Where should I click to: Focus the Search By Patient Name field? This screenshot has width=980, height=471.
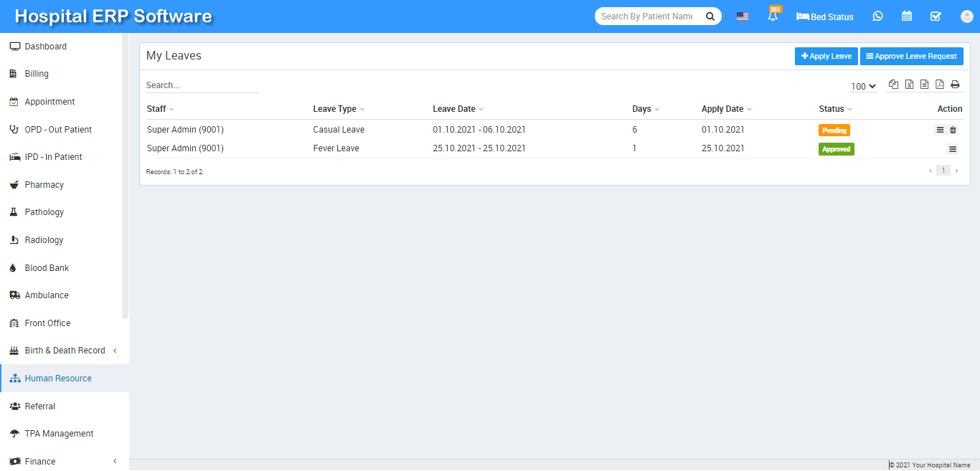click(647, 16)
